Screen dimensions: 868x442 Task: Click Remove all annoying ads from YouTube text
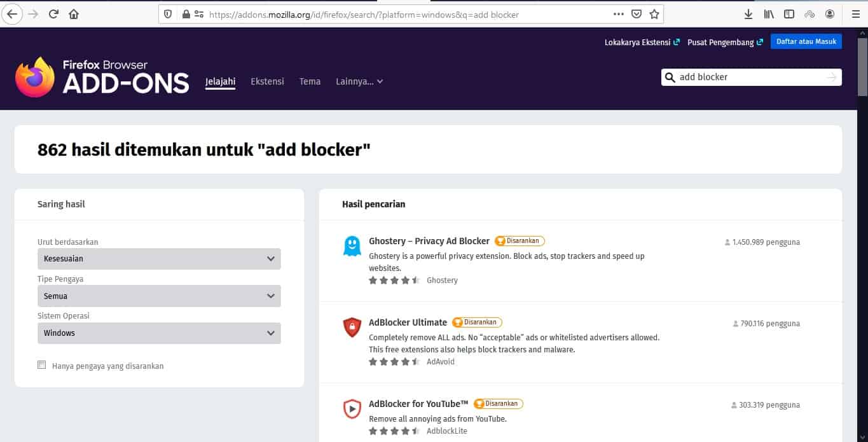(x=437, y=418)
